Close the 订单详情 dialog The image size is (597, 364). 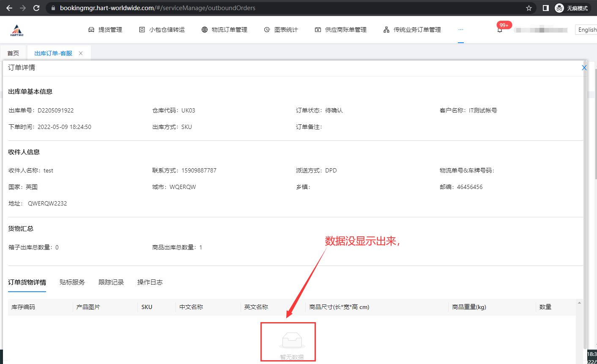(x=584, y=68)
